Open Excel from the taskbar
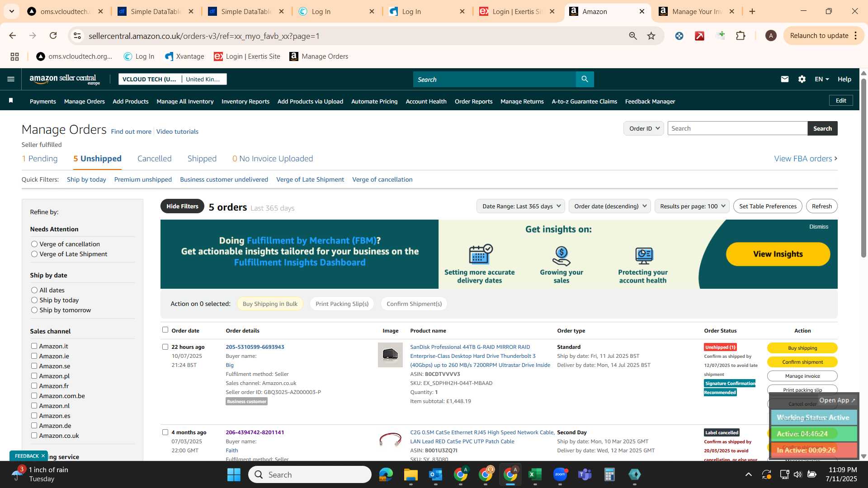The image size is (868, 488). [535, 474]
